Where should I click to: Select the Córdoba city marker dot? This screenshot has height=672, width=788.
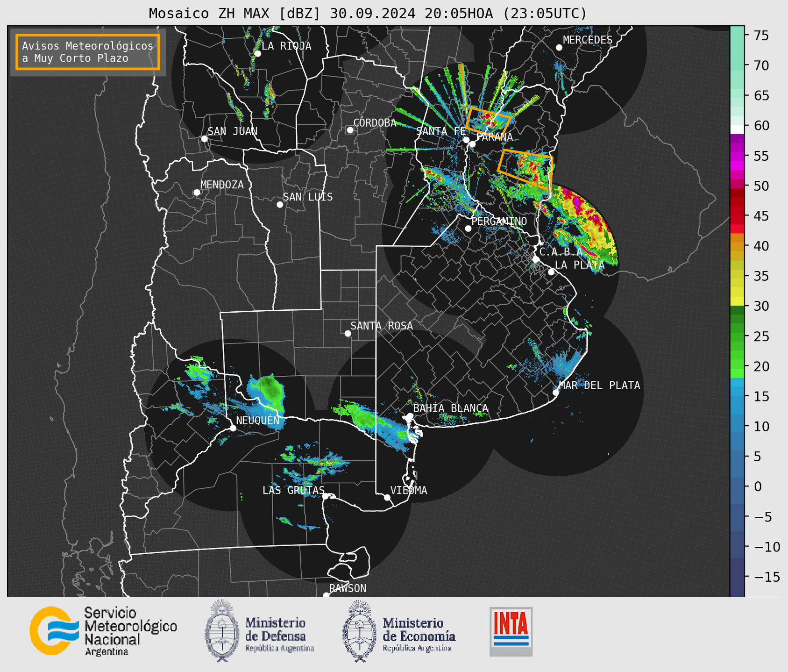(x=350, y=130)
